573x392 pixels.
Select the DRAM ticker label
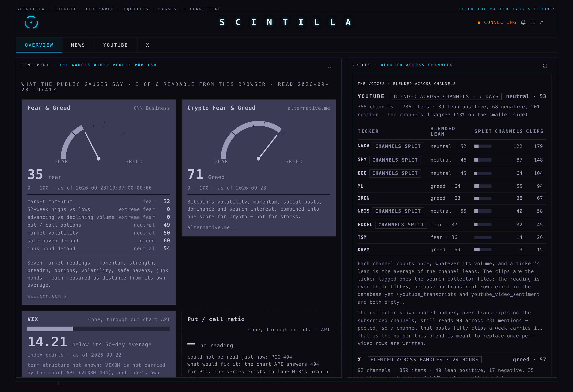pyautogui.click(x=363, y=250)
